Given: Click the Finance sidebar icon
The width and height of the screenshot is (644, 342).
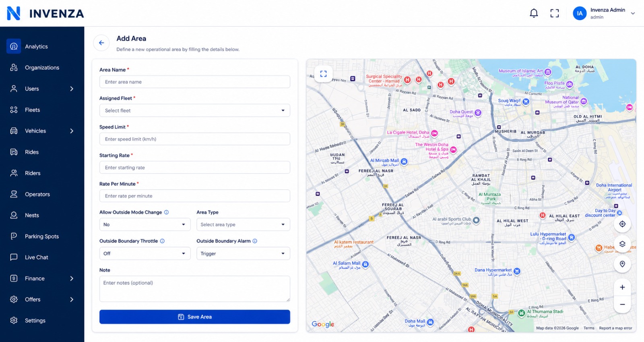Looking at the screenshot, I should (x=14, y=278).
